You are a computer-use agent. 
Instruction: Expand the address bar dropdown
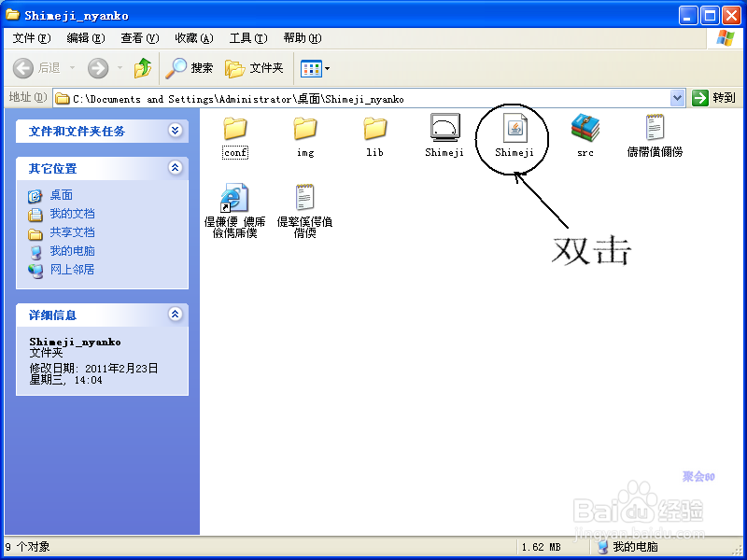pos(677,98)
